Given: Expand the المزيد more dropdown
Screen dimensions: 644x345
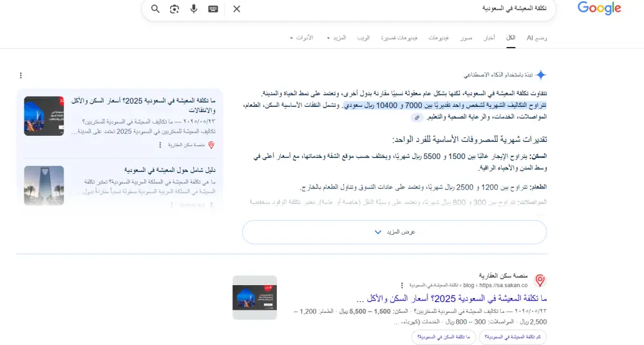Looking at the screenshot, I should [x=337, y=38].
